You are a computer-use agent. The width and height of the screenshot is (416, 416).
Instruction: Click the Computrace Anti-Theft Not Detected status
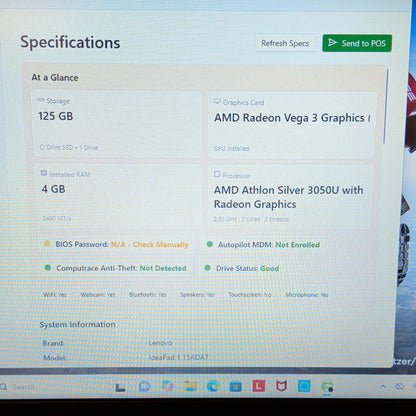pyautogui.click(x=121, y=268)
